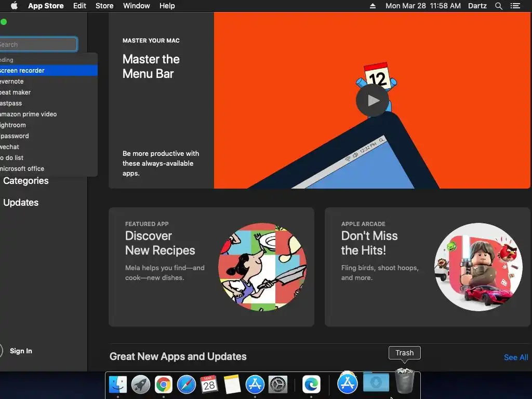The width and height of the screenshot is (532, 399).
Task: Choose the lastpass suggestion
Action: point(48,103)
